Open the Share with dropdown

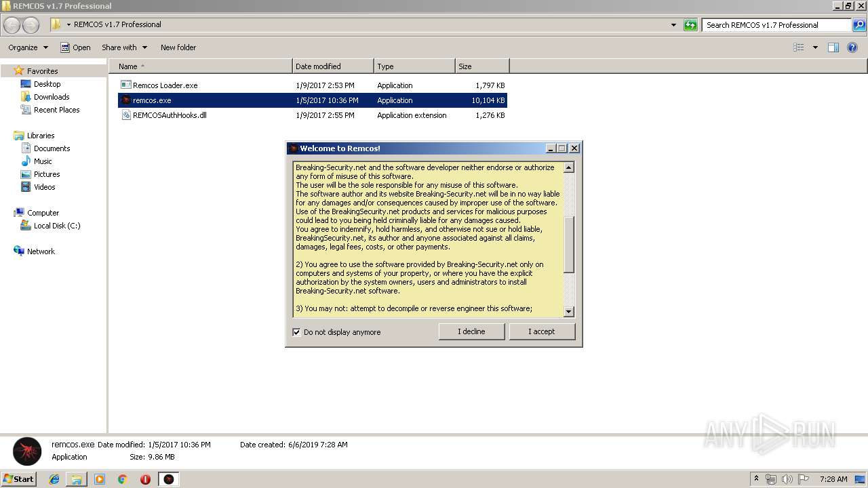coord(124,47)
